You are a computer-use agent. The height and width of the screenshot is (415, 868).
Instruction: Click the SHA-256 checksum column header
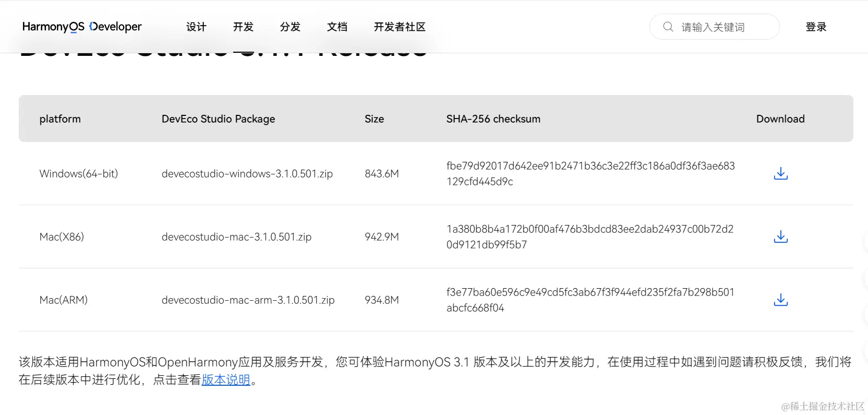(x=493, y=119)
